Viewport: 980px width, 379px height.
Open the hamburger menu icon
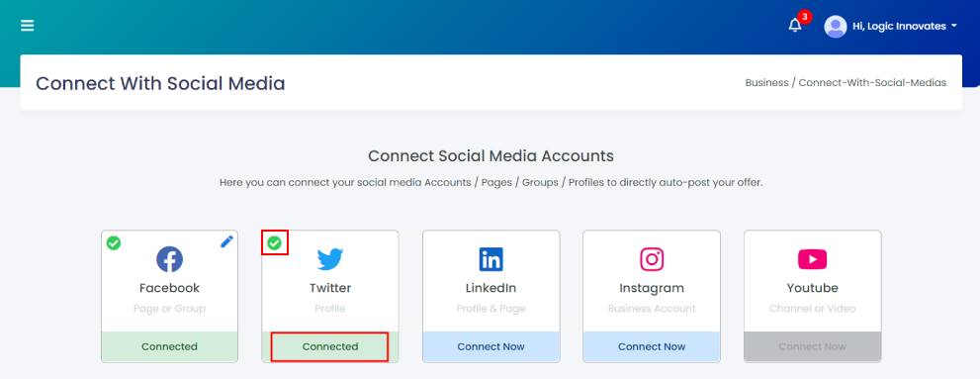tap(28, 26)
